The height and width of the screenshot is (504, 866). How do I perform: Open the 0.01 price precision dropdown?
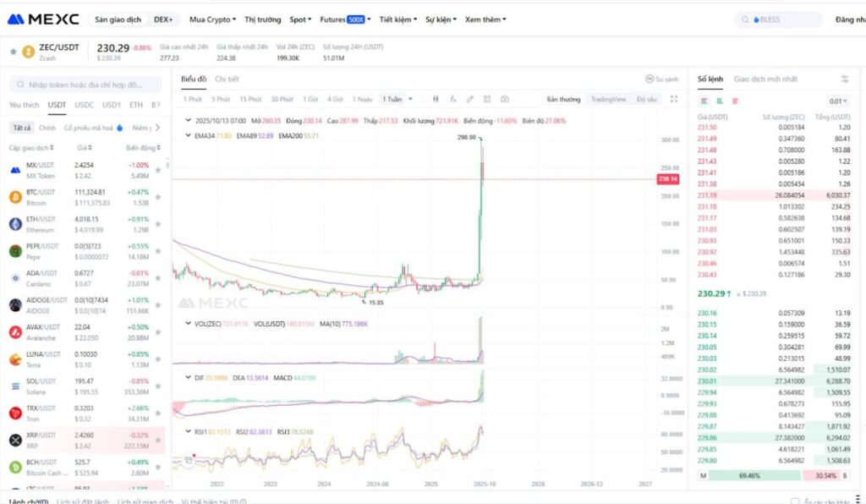(x=838, y=101)
